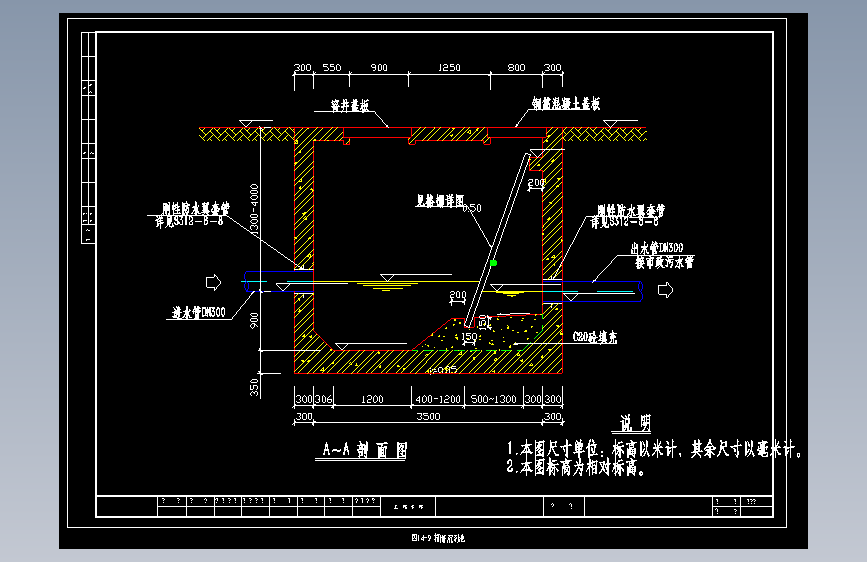Click the '进水管DN300' inlet pipe label
This screenshot has width=867, height=562.
(199, 313)
